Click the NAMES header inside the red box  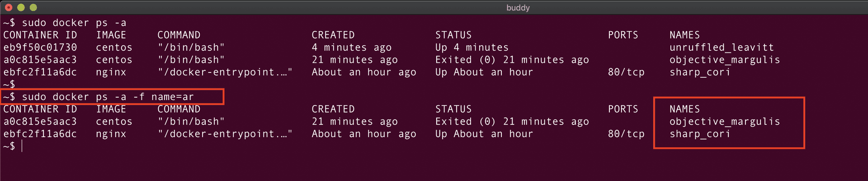tap(684, 109)
